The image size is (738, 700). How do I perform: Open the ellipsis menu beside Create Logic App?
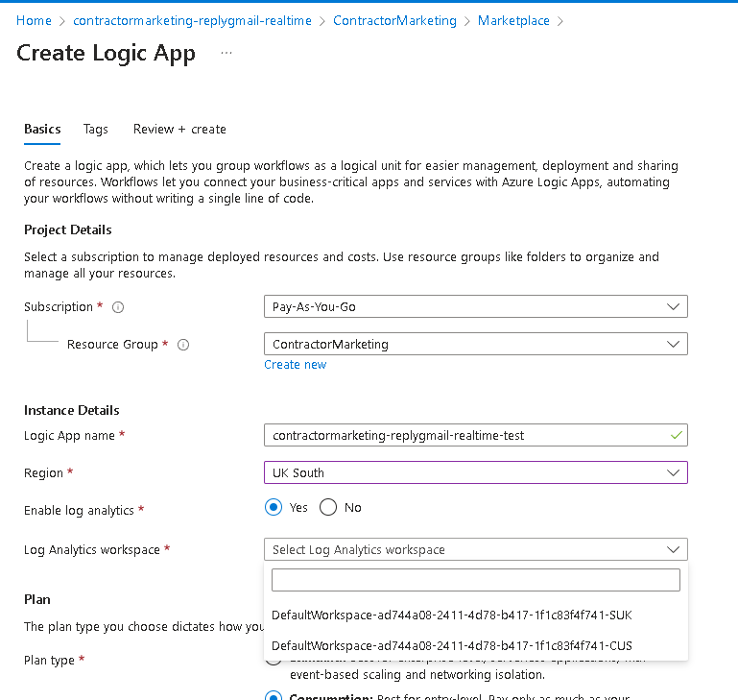point(226,53)
